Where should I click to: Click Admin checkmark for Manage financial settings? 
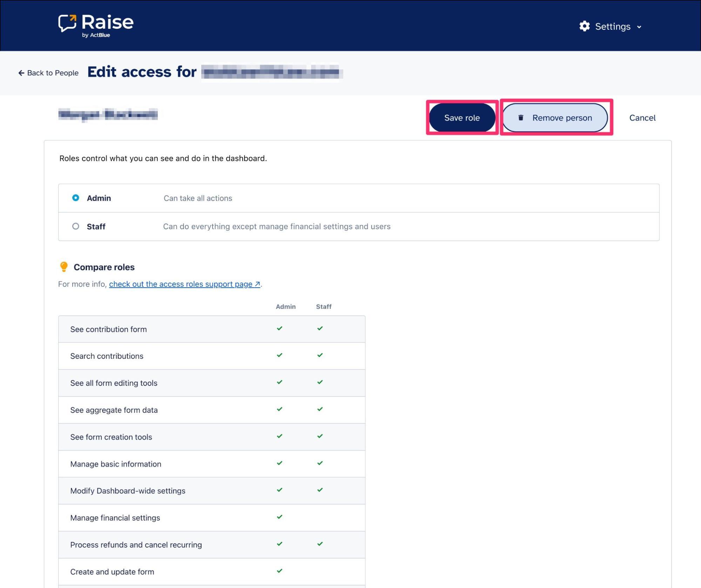[279, 517]
